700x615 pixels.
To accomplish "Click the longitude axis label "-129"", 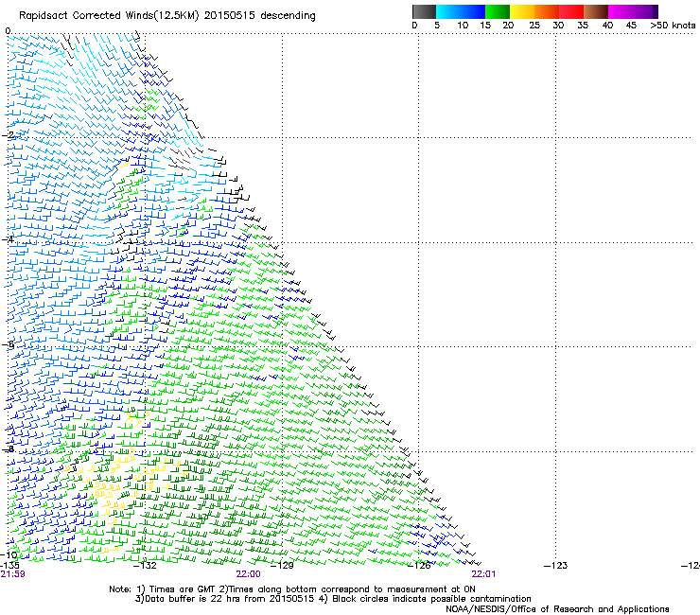I will pyautogui.click(x=282, y=566).
